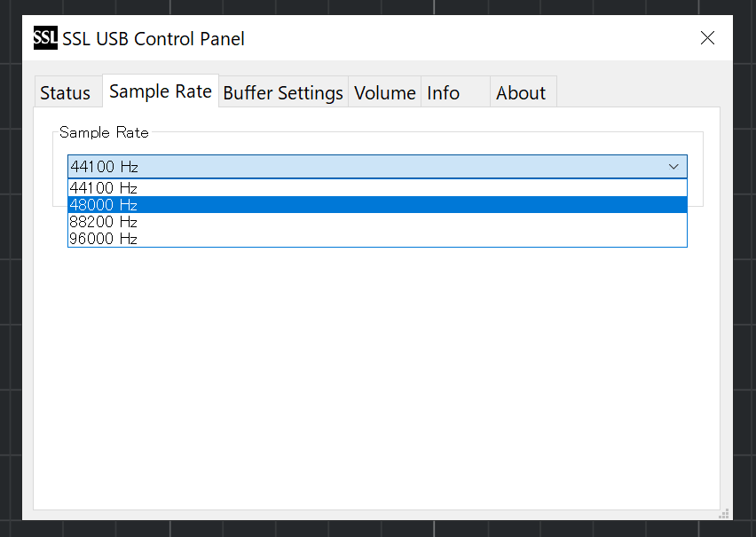Switch to the Status tab
Viewport: 756px width, 537px height.
(65, 92)
